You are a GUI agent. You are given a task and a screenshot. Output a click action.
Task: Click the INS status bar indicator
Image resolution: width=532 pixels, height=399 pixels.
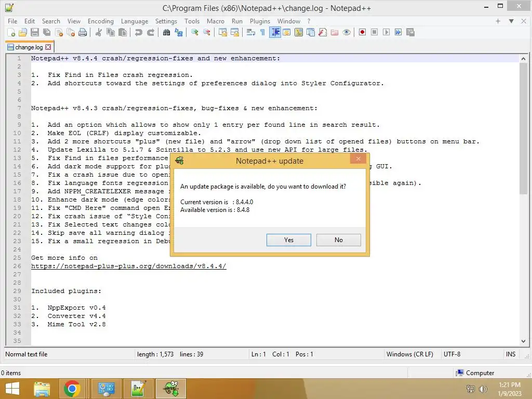511,354
